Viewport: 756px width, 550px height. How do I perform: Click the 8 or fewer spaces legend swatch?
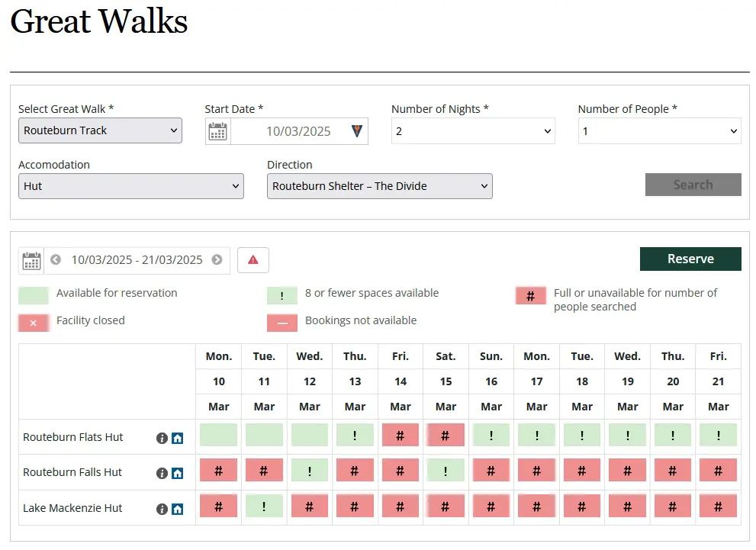[282, 295]
